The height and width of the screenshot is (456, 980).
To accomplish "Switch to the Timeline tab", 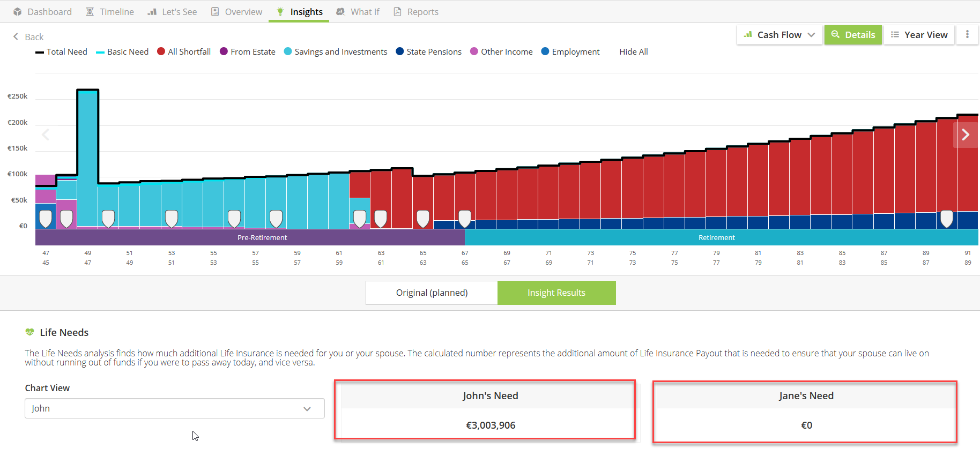I will pyautogui.click(x=110, y=12).
